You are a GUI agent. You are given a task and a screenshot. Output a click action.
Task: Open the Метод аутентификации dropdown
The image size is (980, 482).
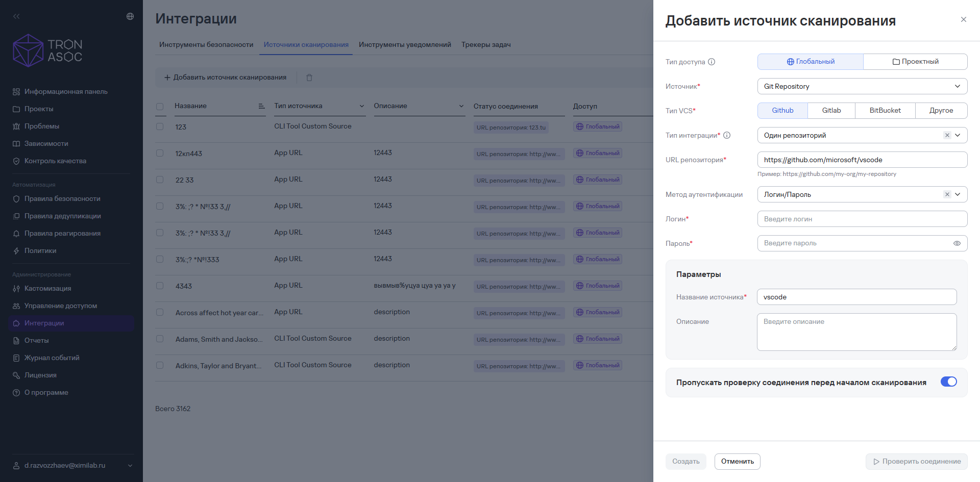coord(862,194)
